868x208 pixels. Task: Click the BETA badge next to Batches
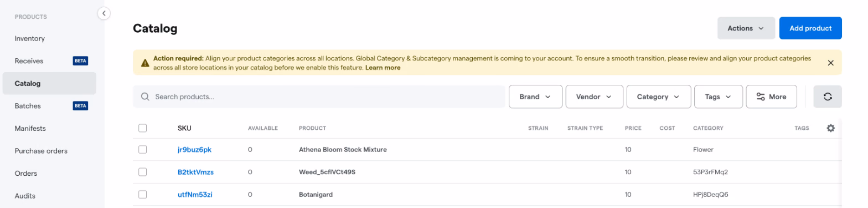[81, 106]
